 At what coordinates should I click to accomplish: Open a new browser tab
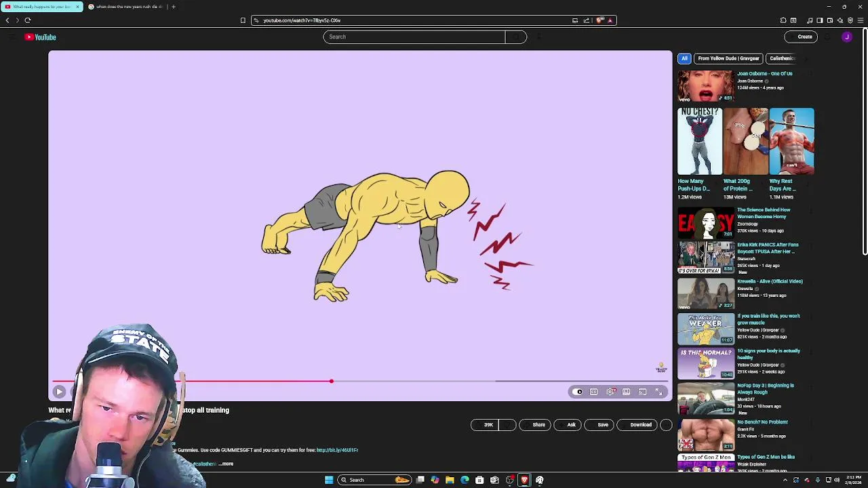pyautogui.click(x=173, y=7)
